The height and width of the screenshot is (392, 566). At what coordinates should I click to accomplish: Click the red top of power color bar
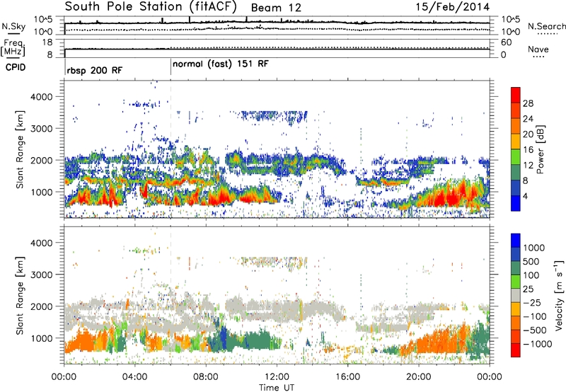click(x=516, y=93)
